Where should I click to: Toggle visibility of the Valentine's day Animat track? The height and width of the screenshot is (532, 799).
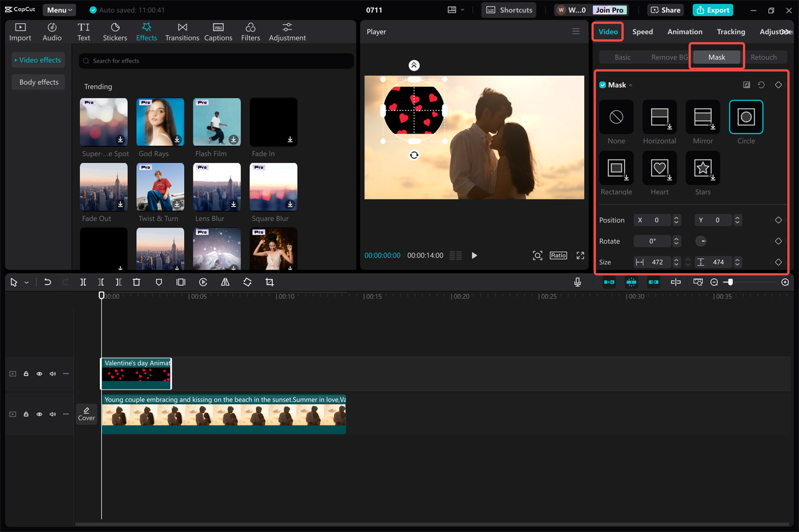point(39,373)
